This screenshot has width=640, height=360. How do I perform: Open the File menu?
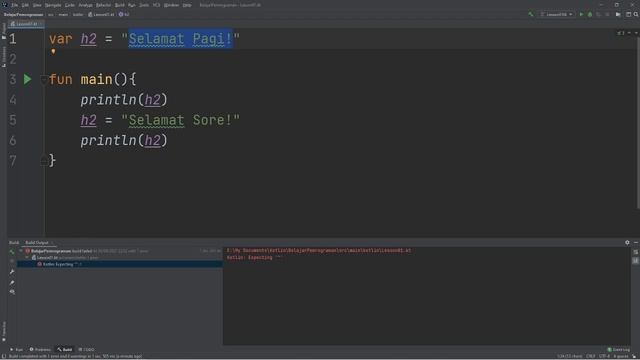click(x=14, y=5)
